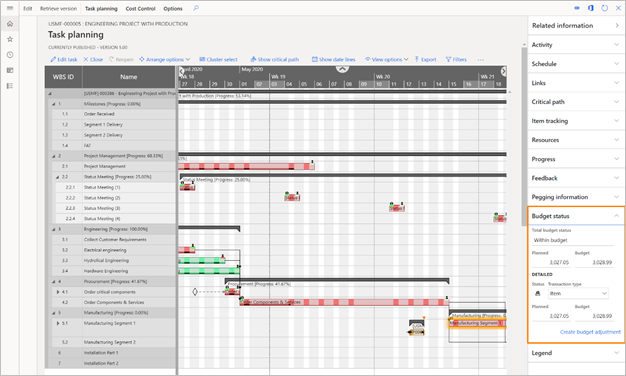Click the refresh page icon

[x=604, y=8]
